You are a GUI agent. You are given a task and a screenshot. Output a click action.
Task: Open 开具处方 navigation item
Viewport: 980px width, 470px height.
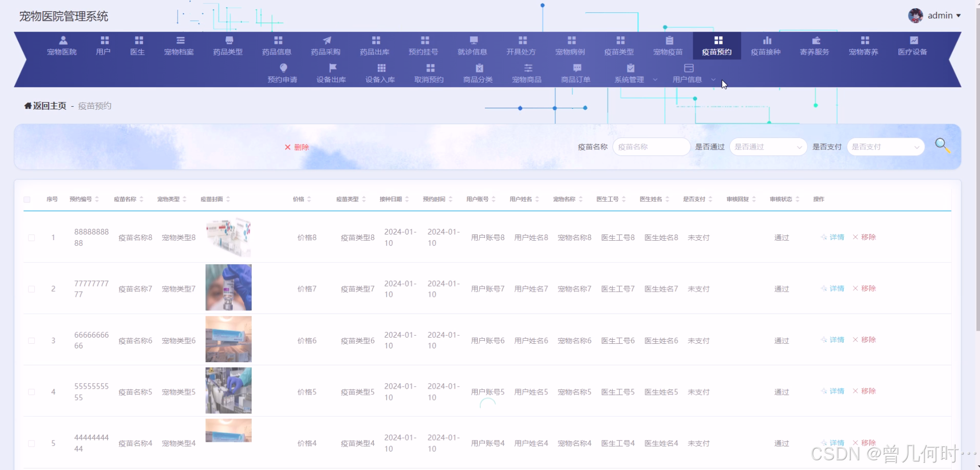click(x=522, y=45)
